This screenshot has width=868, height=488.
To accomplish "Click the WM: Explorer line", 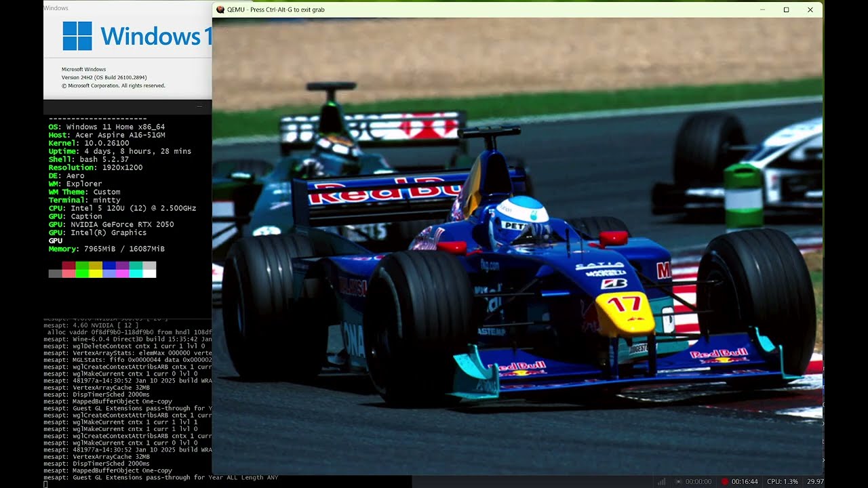I will click(75, 184).
